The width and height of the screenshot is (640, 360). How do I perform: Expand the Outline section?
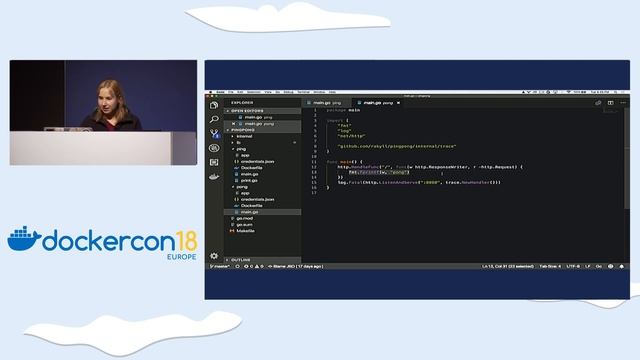[262, 260]
